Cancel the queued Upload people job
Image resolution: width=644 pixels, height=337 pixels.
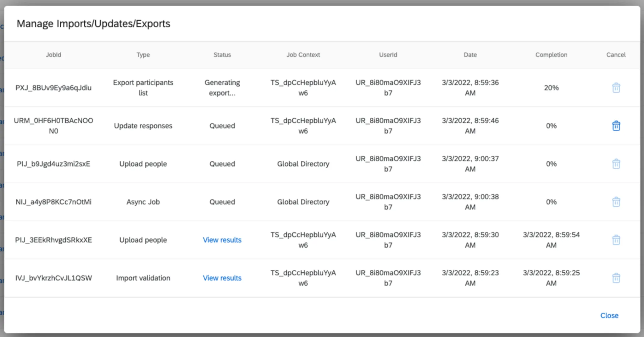pyautogui.click(x=616, y=164)
